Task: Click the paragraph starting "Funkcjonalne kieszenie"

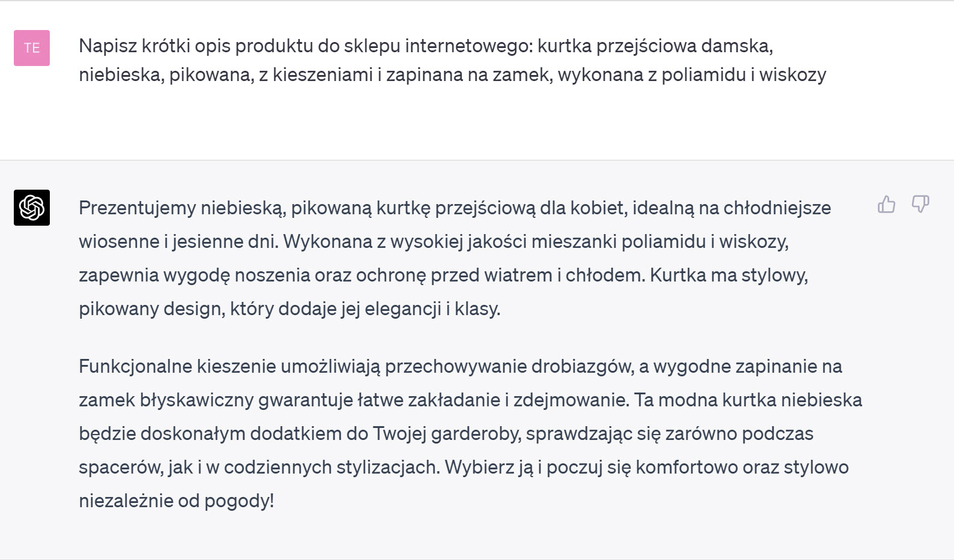Action: pos(469,433)
